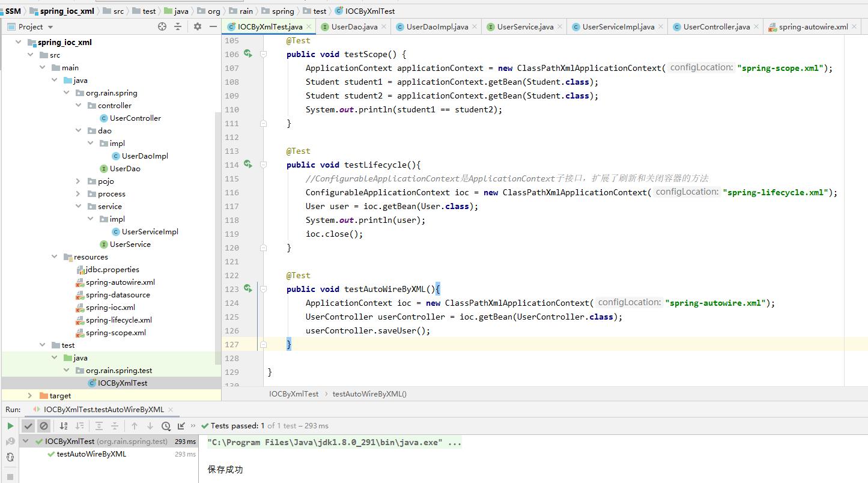Sort test results alphabetically
This screenshot has width=868, height=483.
[64, 426]
